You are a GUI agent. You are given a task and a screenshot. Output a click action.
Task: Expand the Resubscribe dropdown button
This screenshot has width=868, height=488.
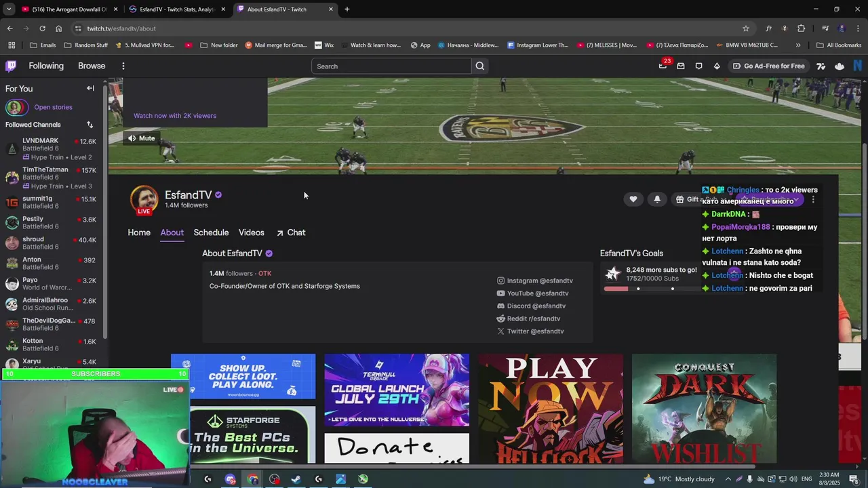tap(795, 199)
